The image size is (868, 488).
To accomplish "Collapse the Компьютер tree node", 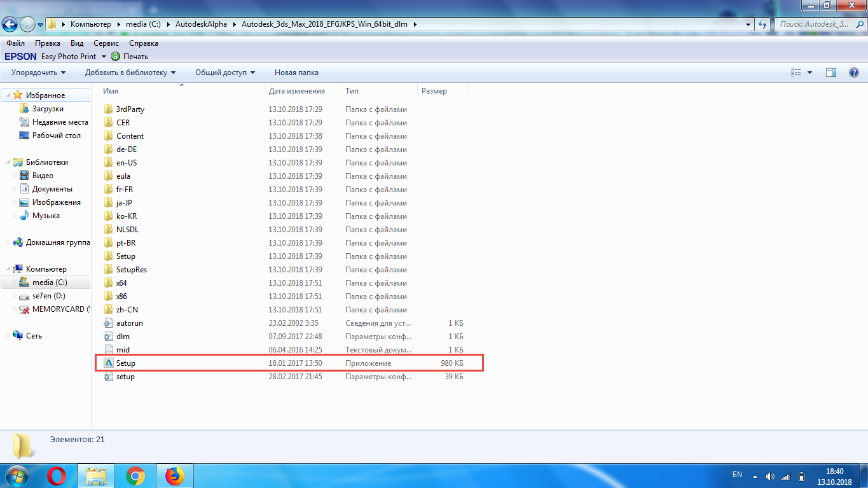I will point(8,269).
